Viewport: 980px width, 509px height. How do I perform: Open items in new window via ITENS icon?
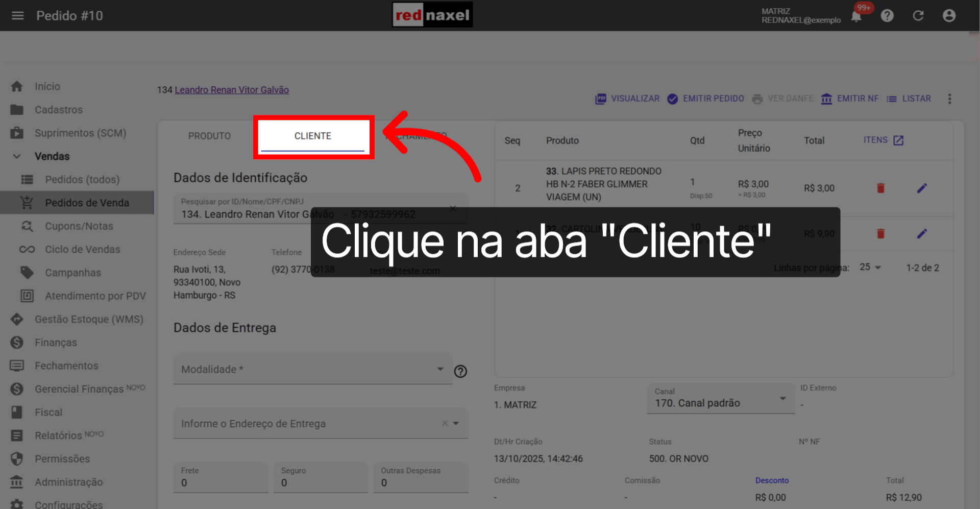pos(898,140)
